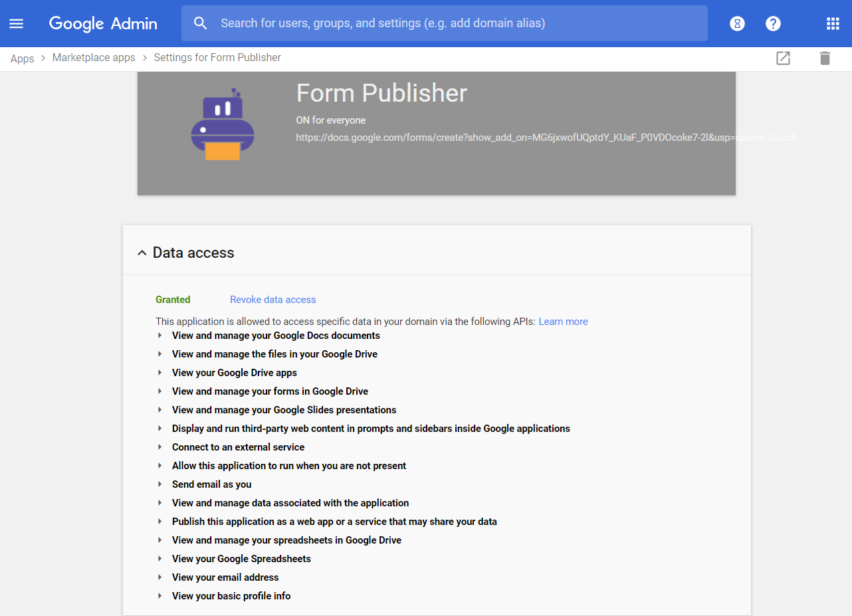Viewport: 852px width, 616px height.
Task: Expand View your Google Drive apps arrow
Action: (160, 373)
